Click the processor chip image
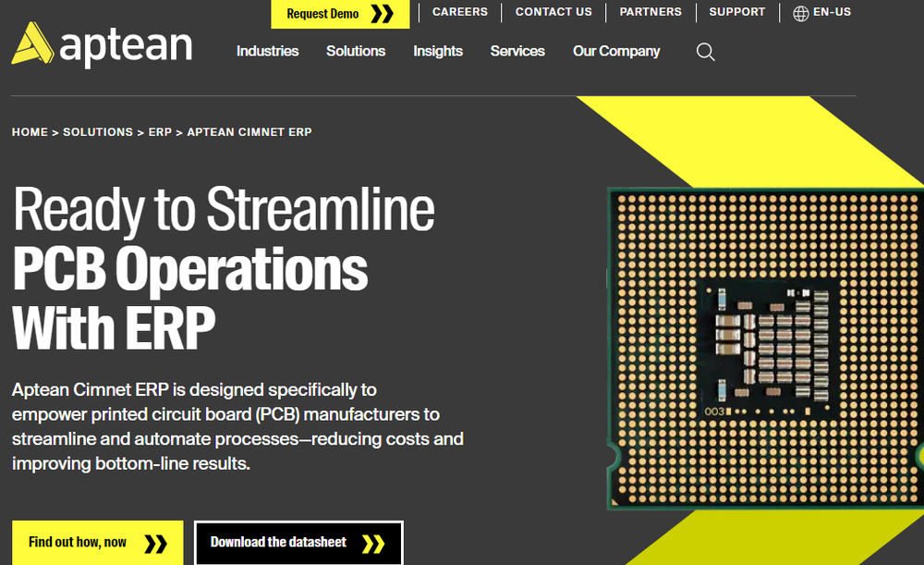Screen dimensions: 924x565 click(765, 348)
